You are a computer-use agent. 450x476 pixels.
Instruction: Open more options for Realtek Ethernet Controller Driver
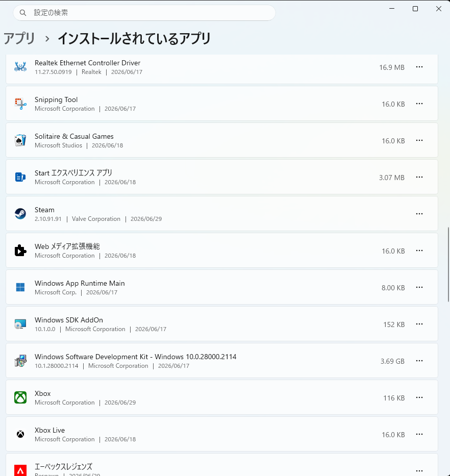tap(419, 67)
